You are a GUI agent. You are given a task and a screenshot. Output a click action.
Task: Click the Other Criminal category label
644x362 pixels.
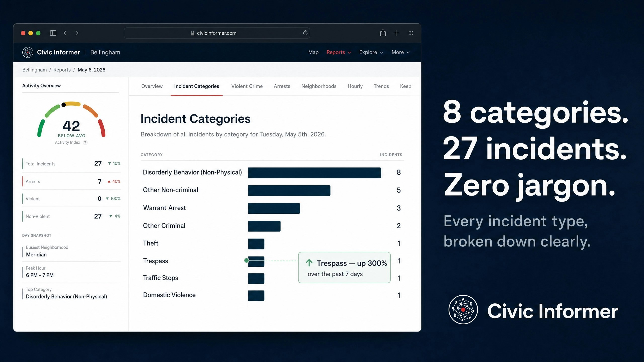tap(164, 226)
